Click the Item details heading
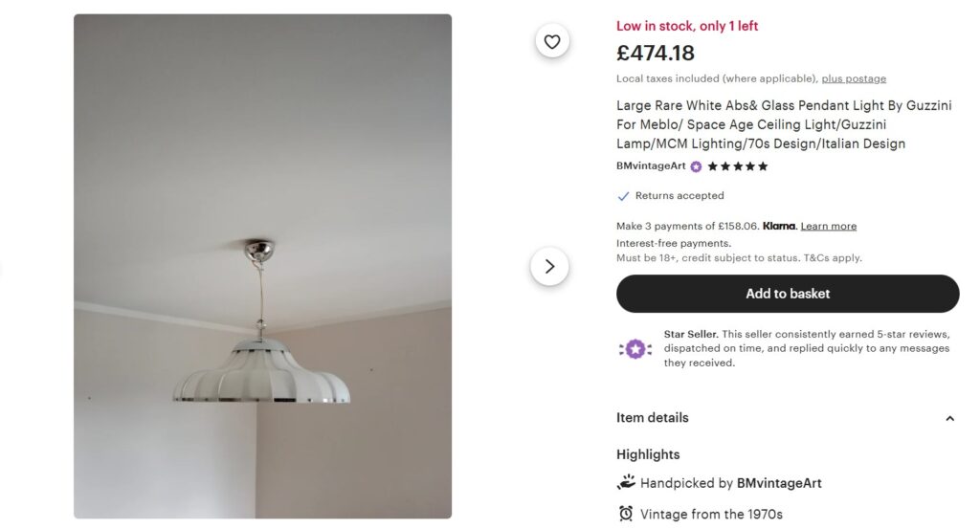The image size is (980, 529). (x=652, y=418)
